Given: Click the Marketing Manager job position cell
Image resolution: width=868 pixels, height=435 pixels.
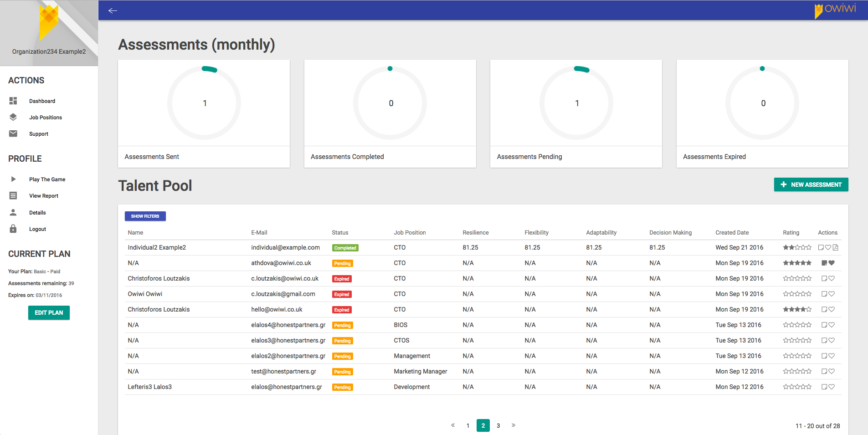Looking at the screenshot, I should pyautogui.click(x=421, y=371).
